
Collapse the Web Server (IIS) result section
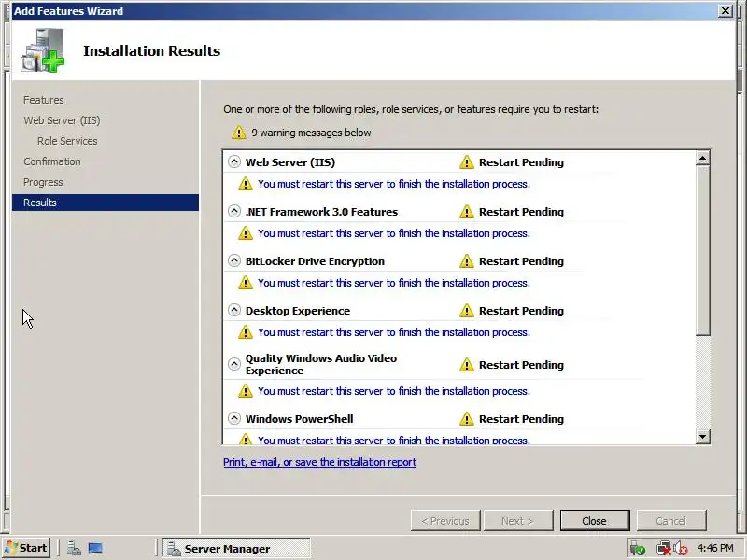[x=234, y=161]
